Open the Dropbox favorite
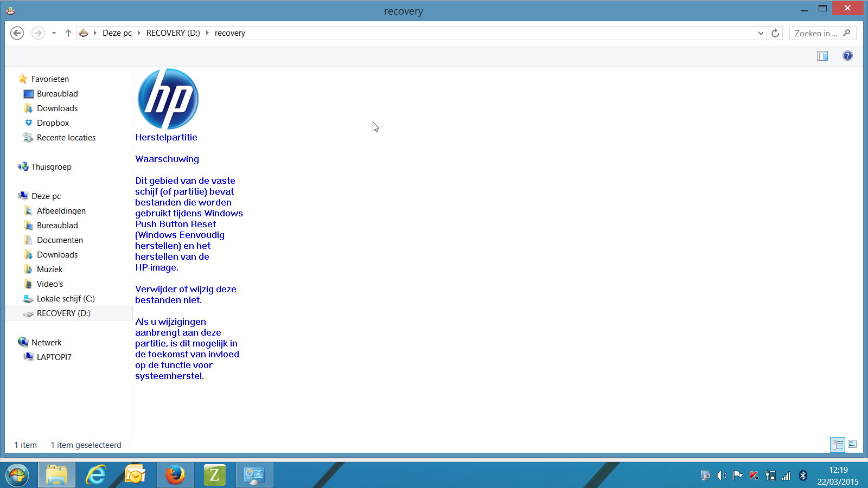 (x=53, y=123)
